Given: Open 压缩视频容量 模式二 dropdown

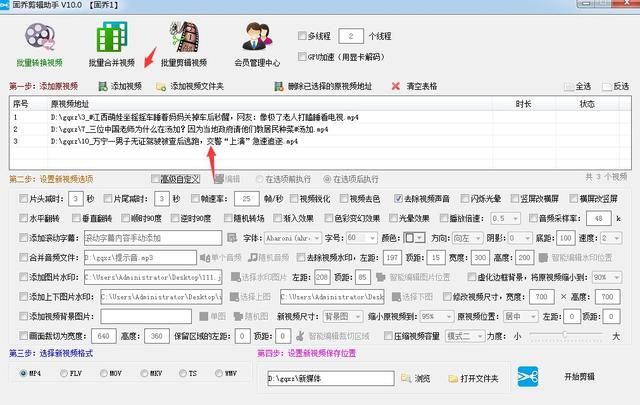Looking at the screenshot, I should (x=464, y=336).
